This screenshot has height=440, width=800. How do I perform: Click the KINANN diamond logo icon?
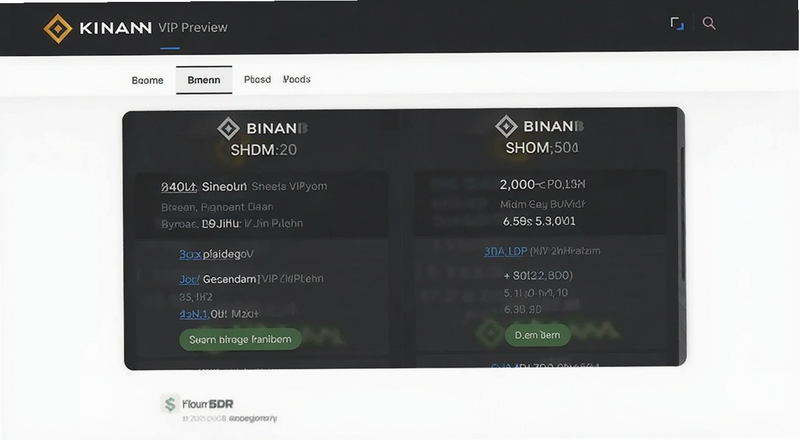click(58, 29)
